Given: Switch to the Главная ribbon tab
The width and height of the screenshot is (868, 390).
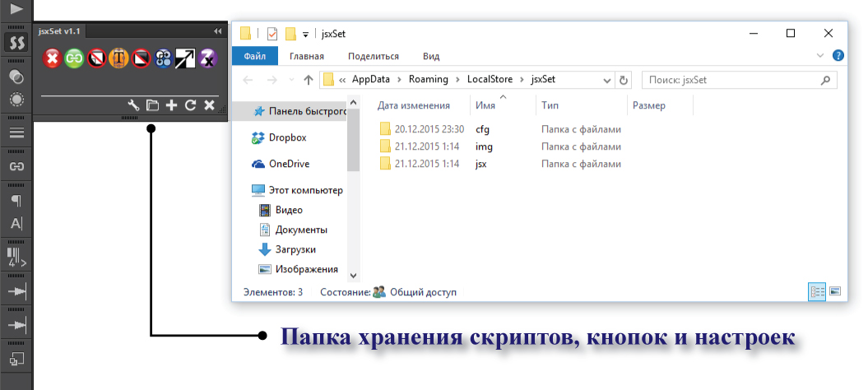Looking at the screenshot, I should 307,56.
